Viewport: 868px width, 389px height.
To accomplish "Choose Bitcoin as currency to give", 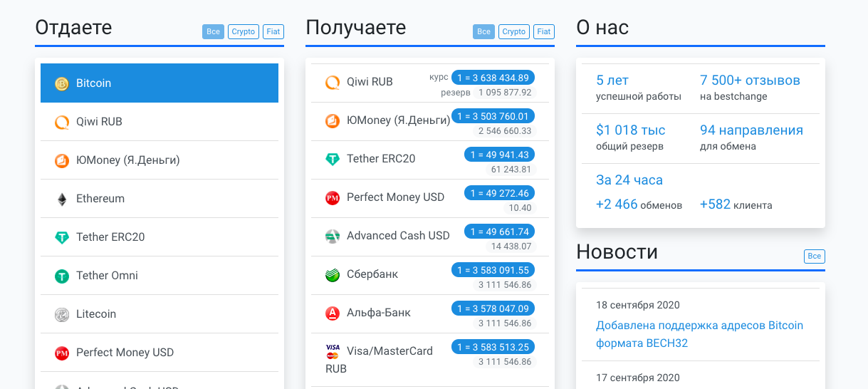I will (x=160, y=83).
